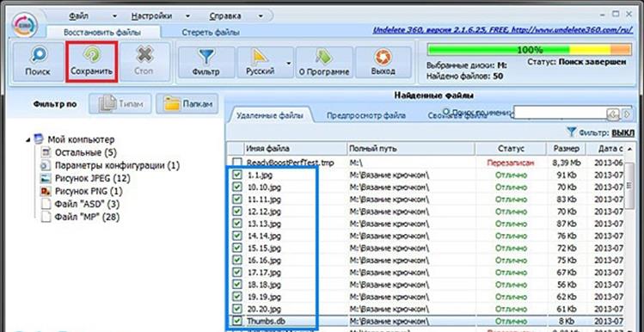Open the Удаленные файлы tab

click(x=270, y=115)
